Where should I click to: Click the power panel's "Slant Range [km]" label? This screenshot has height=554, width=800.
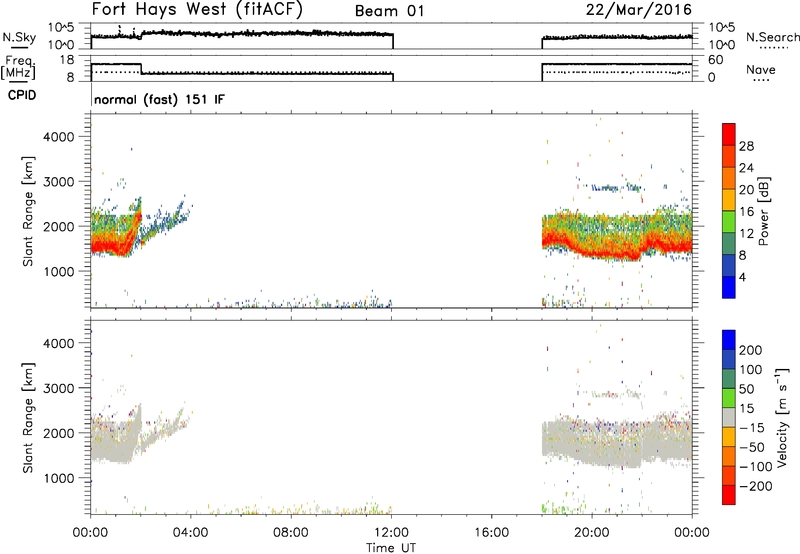[x=28, y=211]
